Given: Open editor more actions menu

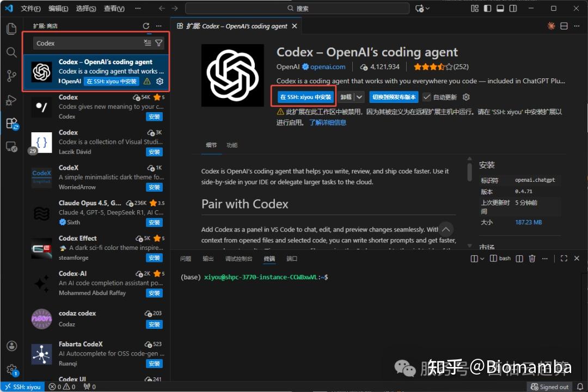Looking at the screenshot, I should pos(577,26).
